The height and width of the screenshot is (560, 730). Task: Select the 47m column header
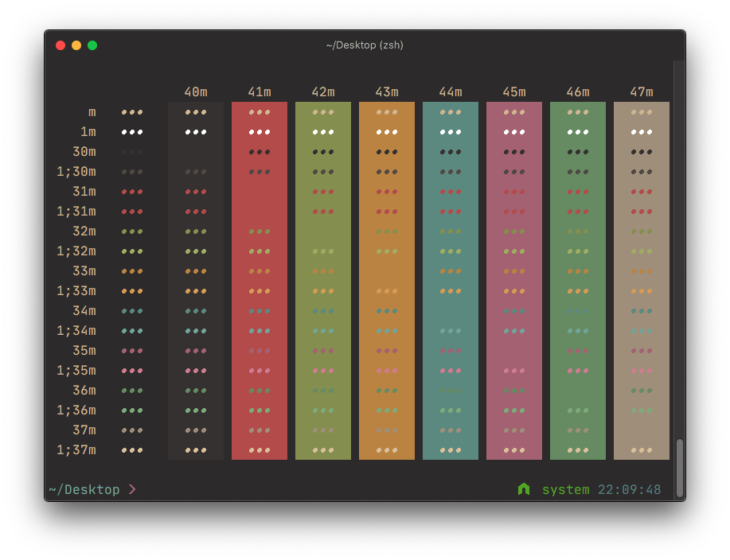tap(641, 91)
